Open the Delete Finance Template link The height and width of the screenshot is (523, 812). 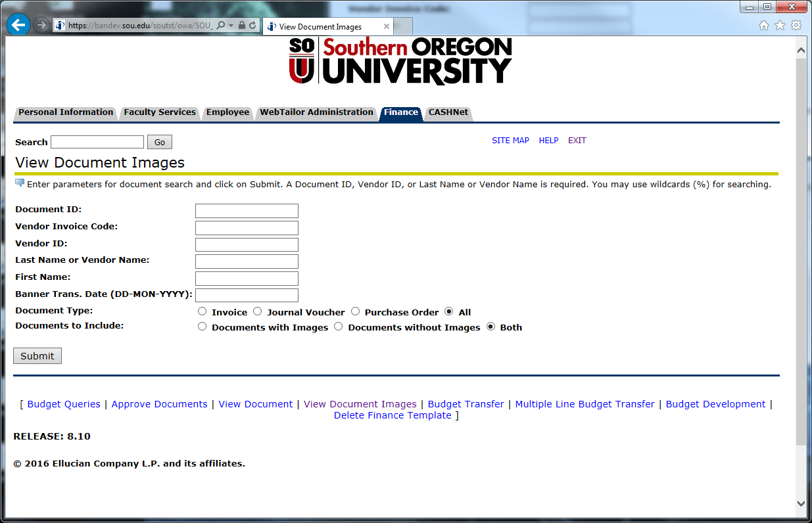click(x=393, y=415)
